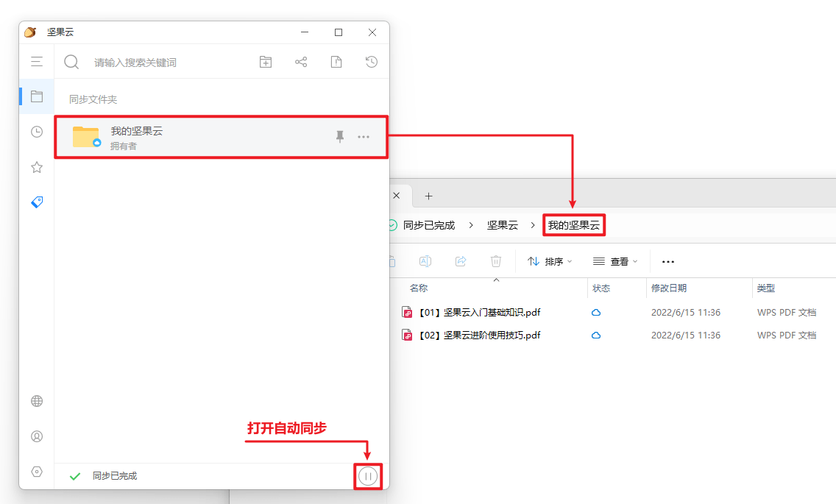Expand the chevron after 同步已完成 in breadcrumb
This screenshot has height=504, width=836.
(471, 225)
